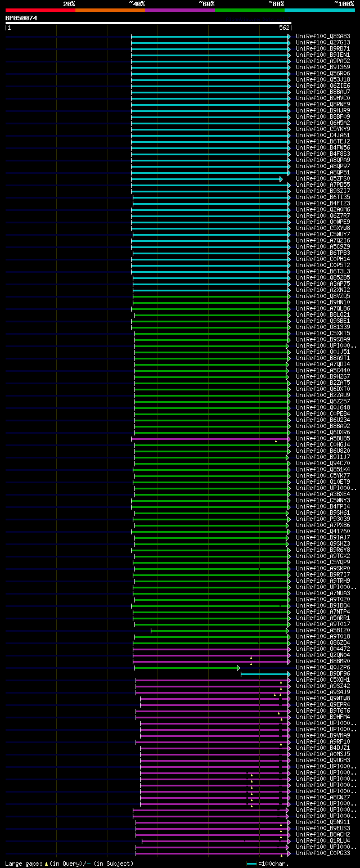Screen dimensions: 360x868
Task: Open hit UniRef100_A9TGX2
Action: [323, 556]
